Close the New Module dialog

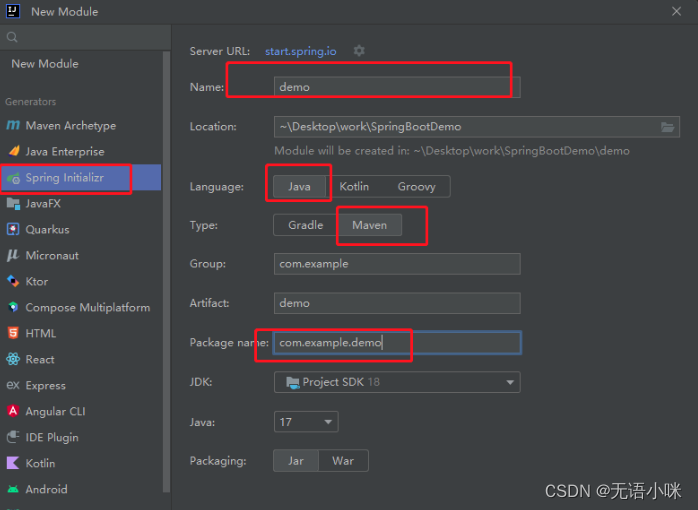tap(676, 11)
